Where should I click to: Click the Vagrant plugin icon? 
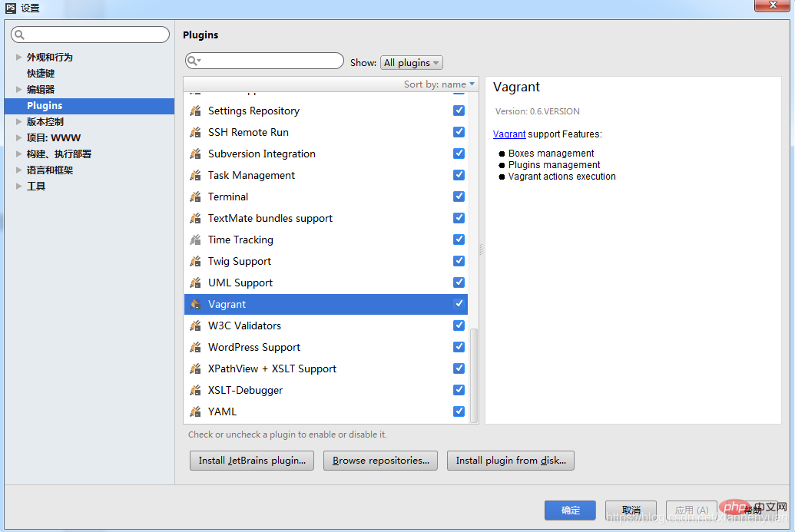195,304
